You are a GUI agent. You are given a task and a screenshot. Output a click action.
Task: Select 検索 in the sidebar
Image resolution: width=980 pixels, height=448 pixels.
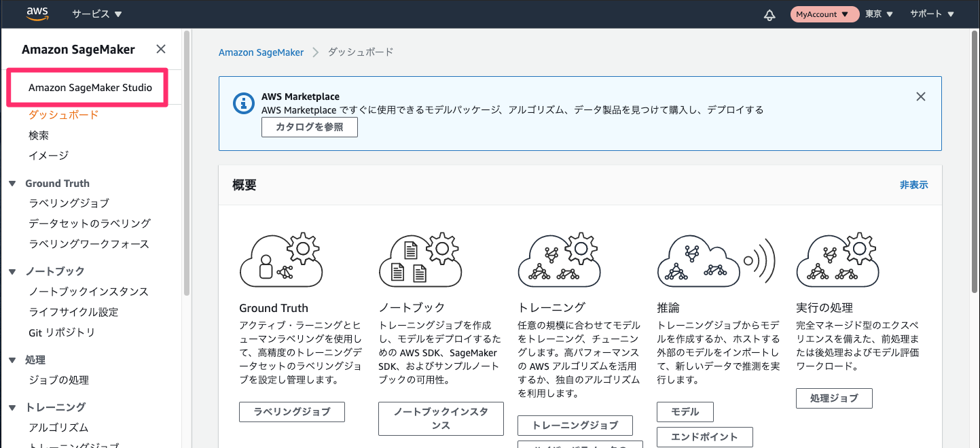click(39, 135)
